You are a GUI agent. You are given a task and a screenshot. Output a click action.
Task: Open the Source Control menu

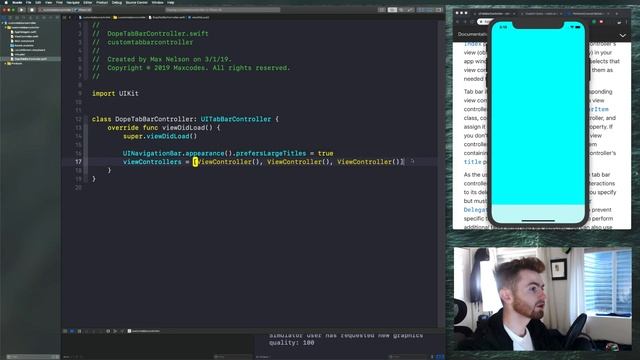pos(137,2)
